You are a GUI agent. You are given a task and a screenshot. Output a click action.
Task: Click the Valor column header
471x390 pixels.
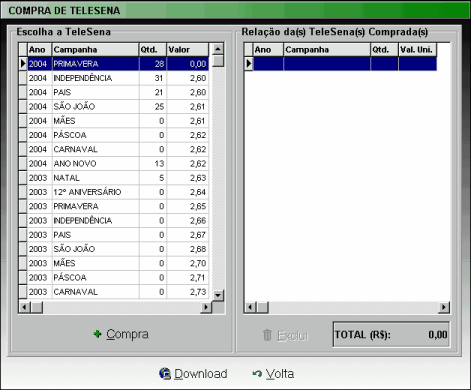(188, 50)
